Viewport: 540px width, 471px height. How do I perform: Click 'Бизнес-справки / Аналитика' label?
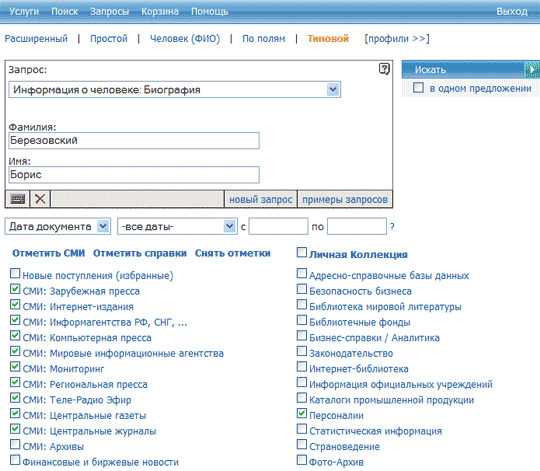374,338
